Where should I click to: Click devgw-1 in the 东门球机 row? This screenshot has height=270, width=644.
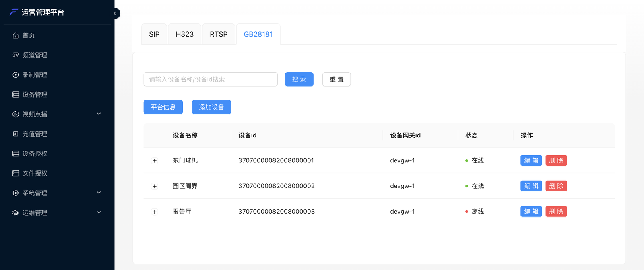(402, 160)
